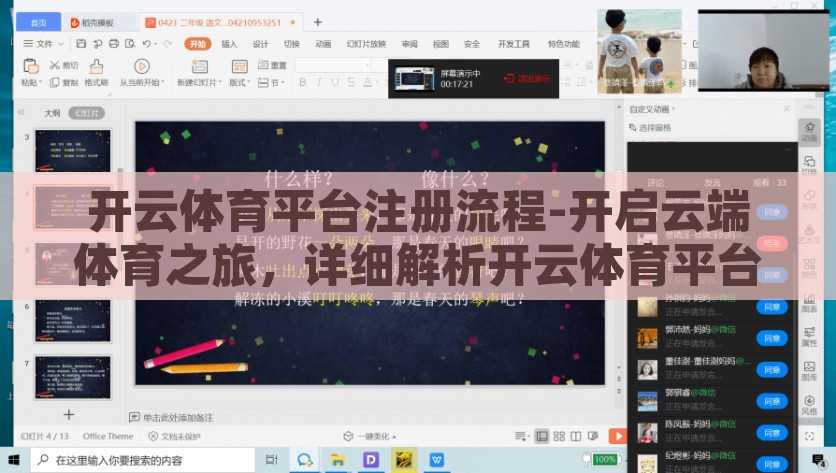Copy selection with 复制
The width and height of the screenshot is (836, 473).
[x=63, y=83]
